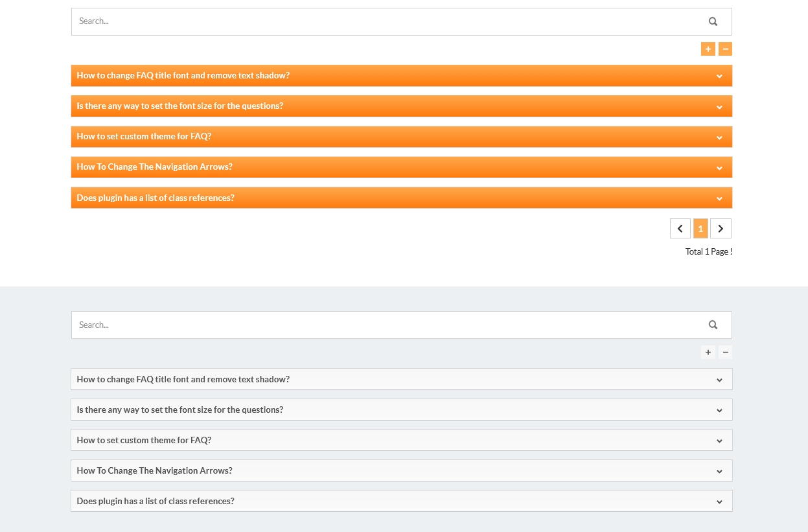This screenshot has height=532, width=808.
Task: Expand all with the gray plus icon
Action: click(x=708, y=353)
